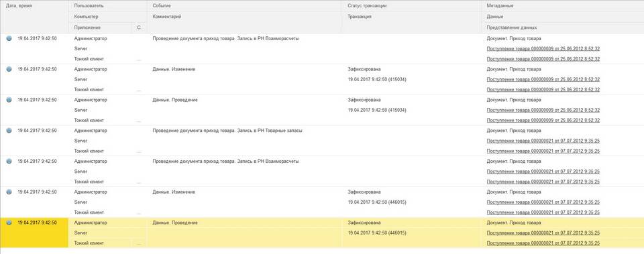Click info icon of Взаиморасчеты row for document 000000021
Image resolution: width=644 pixels, height=254 pixels.
(x=9, y=162)
